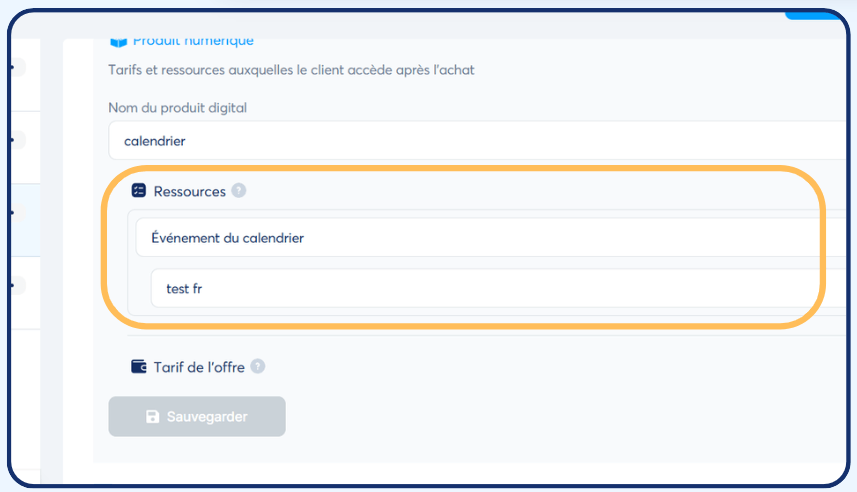Open the Événement du calendrier resource type dropdown
This screenshot has width=857, height=492.
tap(480, 238)
